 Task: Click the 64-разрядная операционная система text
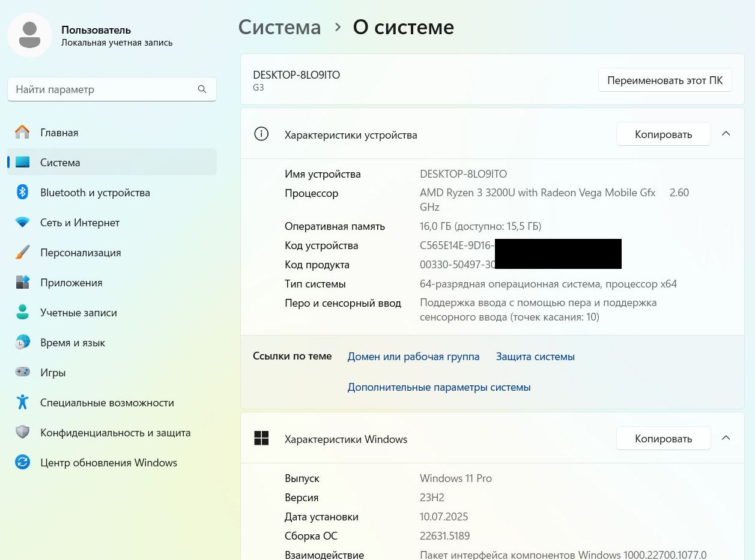coord(548,284)
